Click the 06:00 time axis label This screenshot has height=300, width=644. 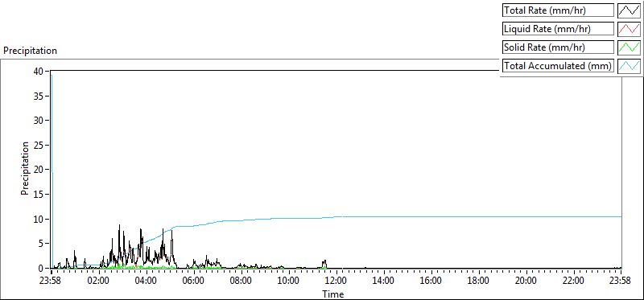(x=194, y=282)
